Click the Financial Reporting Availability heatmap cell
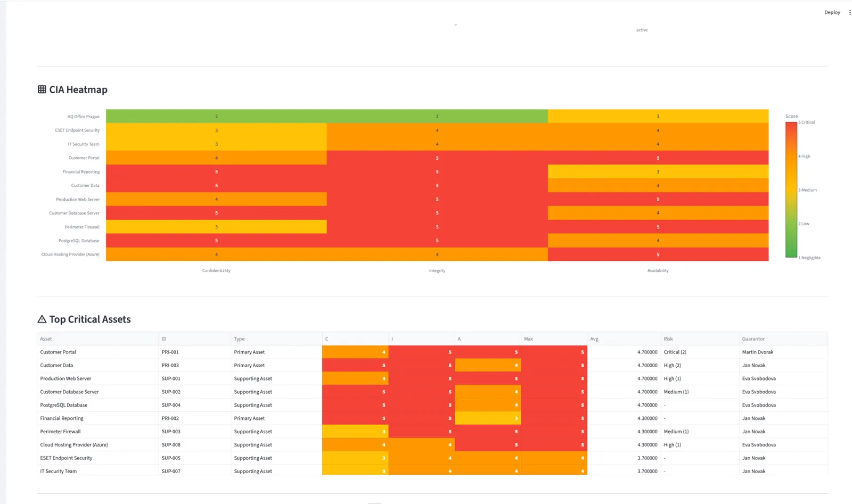 (658, 171)
